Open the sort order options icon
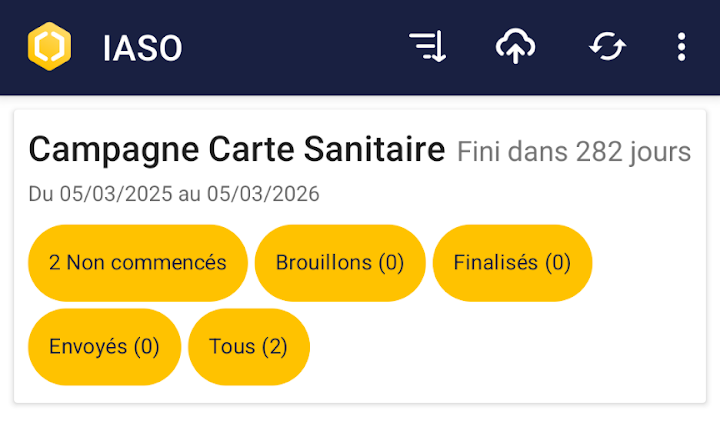Viewport: 720px width, 424px height. 428,47
